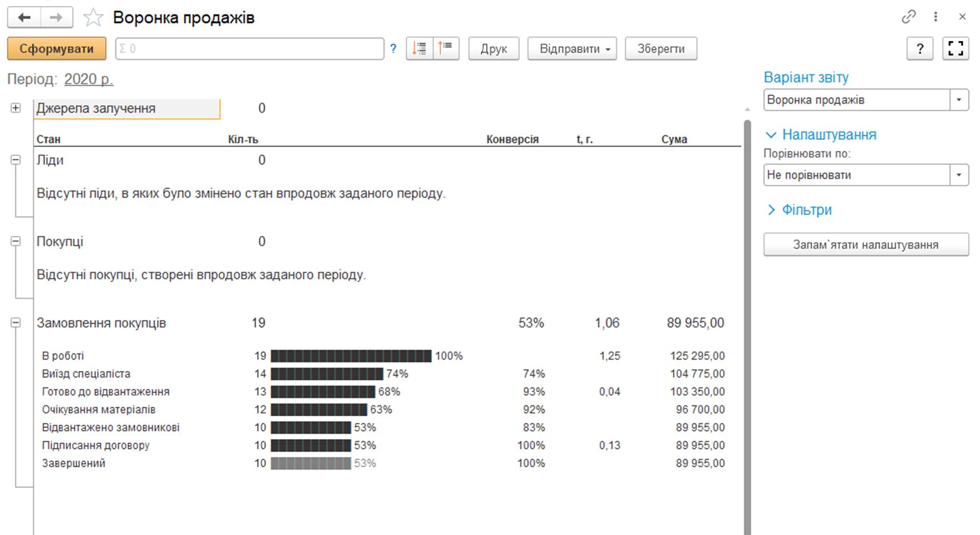Select the Підписання договору row label
Image resolution: width=980 pixels, height=535 pixels.
tap(95, 445)
